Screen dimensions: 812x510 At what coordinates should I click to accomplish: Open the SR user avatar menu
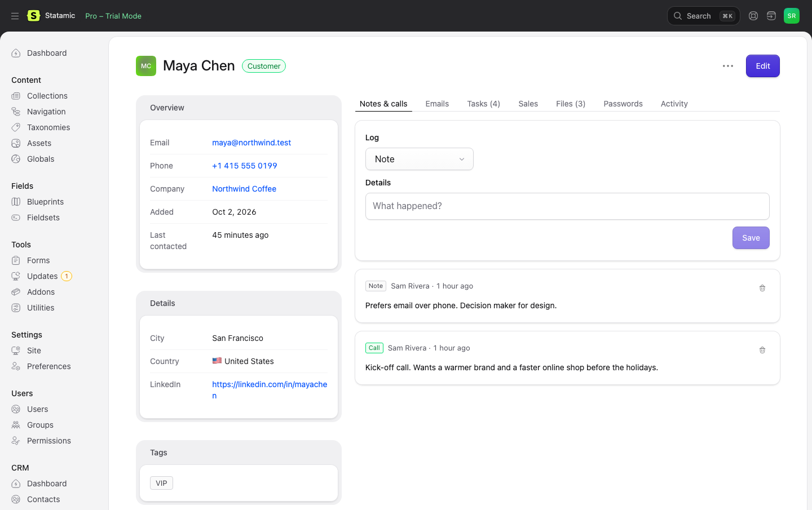point(792,16)
